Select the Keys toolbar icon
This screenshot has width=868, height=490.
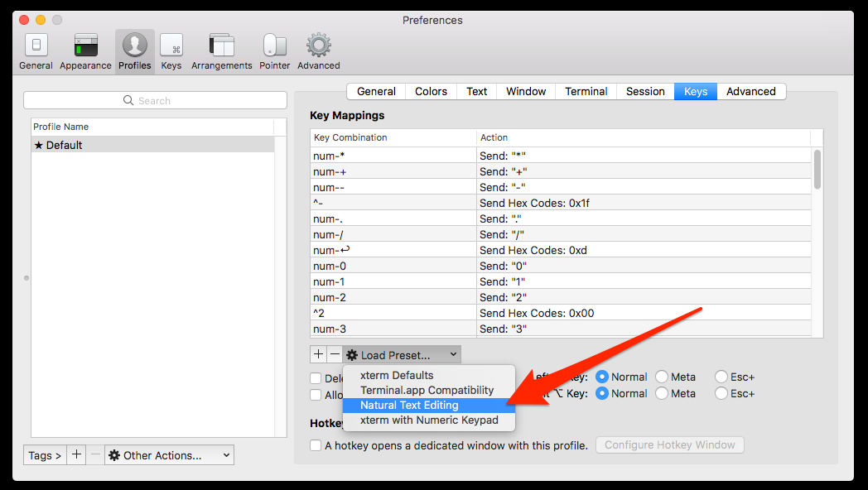pyautogui.click(x=171, y=51)
